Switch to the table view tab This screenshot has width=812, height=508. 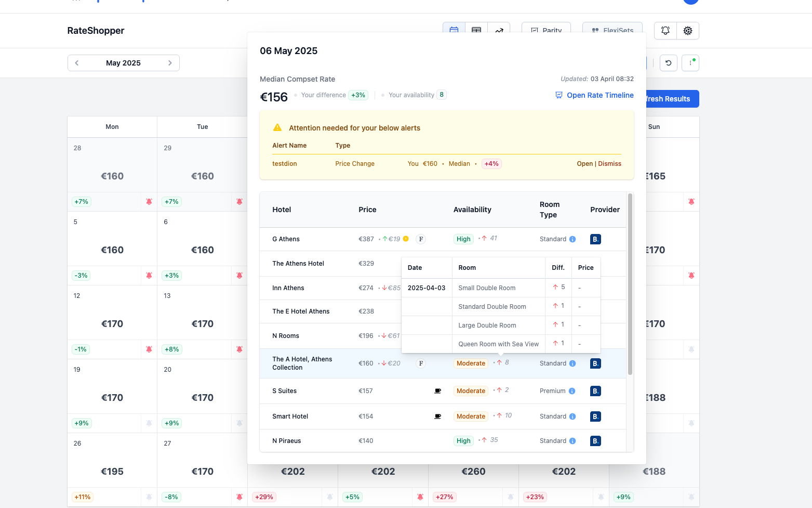476,31
